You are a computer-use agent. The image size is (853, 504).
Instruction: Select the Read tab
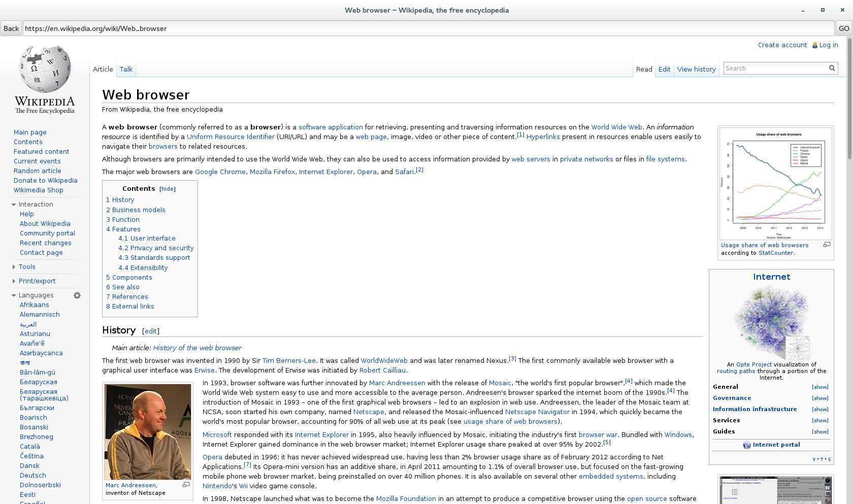[x=644, y=70]
